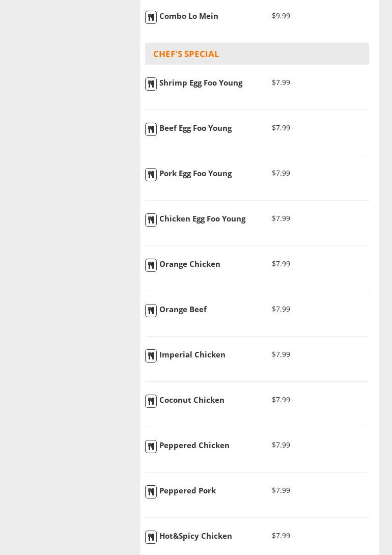Click the utensils icon beside Orange Beef
392x555 pixels.
(151, 311)
